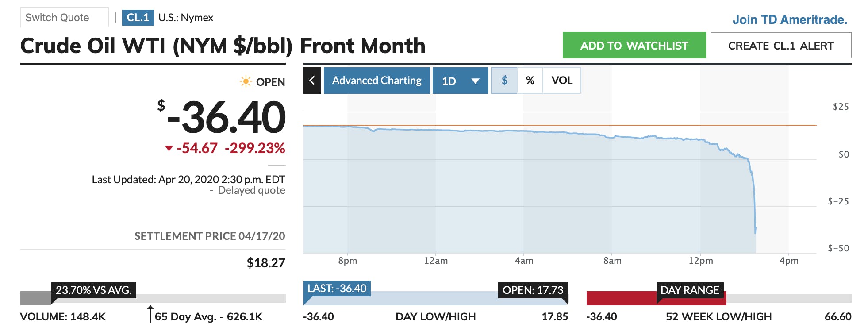Image resolution: width=868 pixels, height=331 pixels.
Task: Click the ADD TO WATCHLIST button
Action: 634,46
